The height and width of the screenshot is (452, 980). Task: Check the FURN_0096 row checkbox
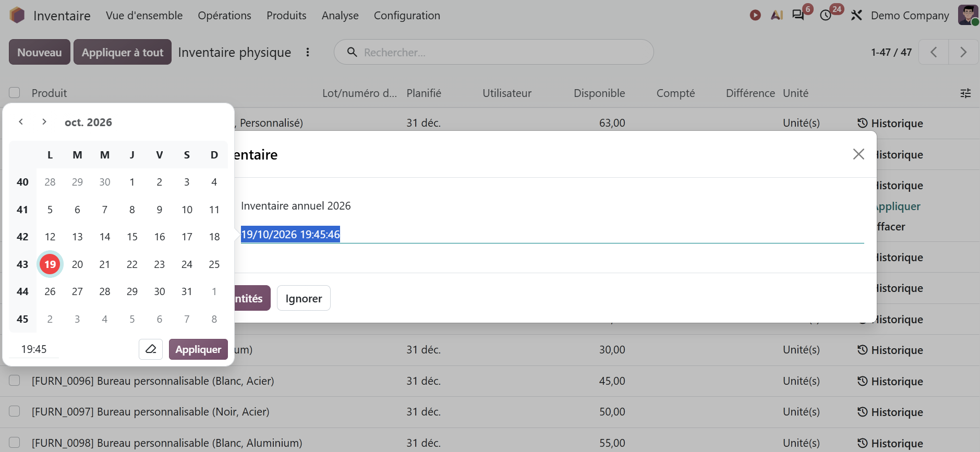pyautogui.click(x=15, y=381)
